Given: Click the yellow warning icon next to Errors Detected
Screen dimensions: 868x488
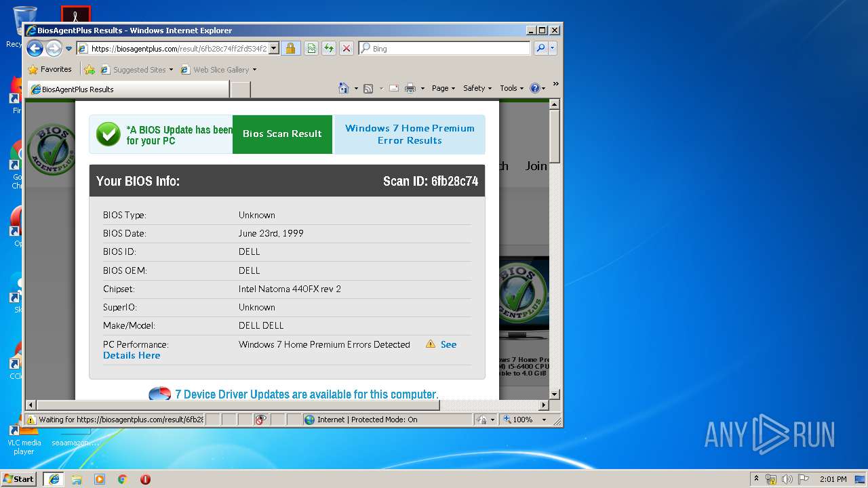Looking at the screenshot, I should click(430, 344).
